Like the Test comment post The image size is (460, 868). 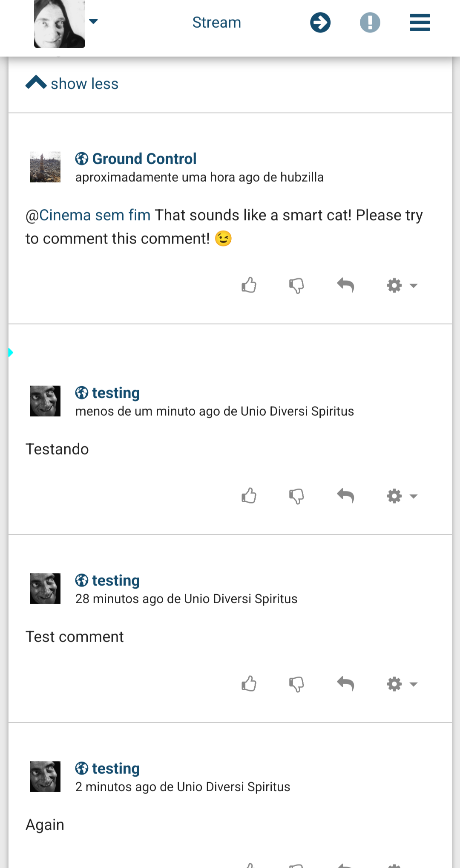249,684
